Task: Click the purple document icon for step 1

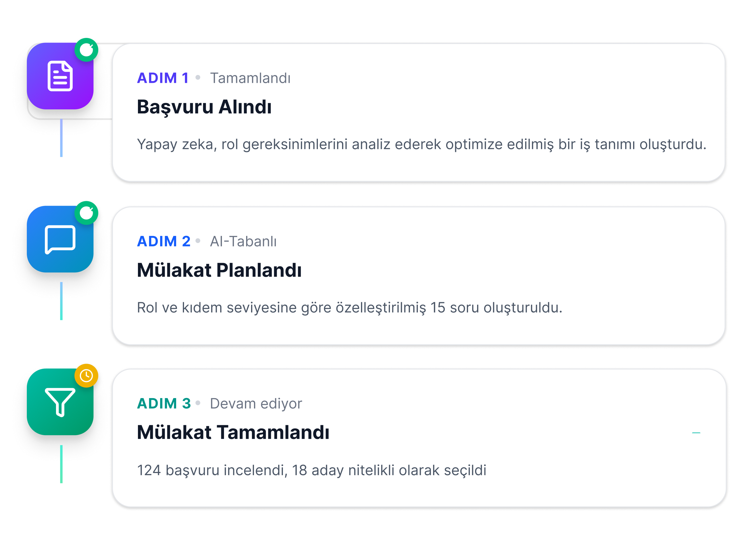Action: 60,76
